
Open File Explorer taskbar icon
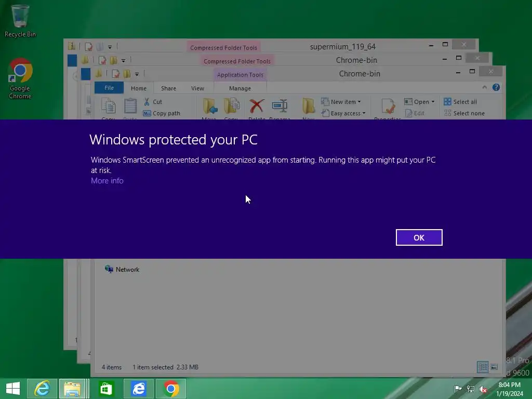[72, 389]
